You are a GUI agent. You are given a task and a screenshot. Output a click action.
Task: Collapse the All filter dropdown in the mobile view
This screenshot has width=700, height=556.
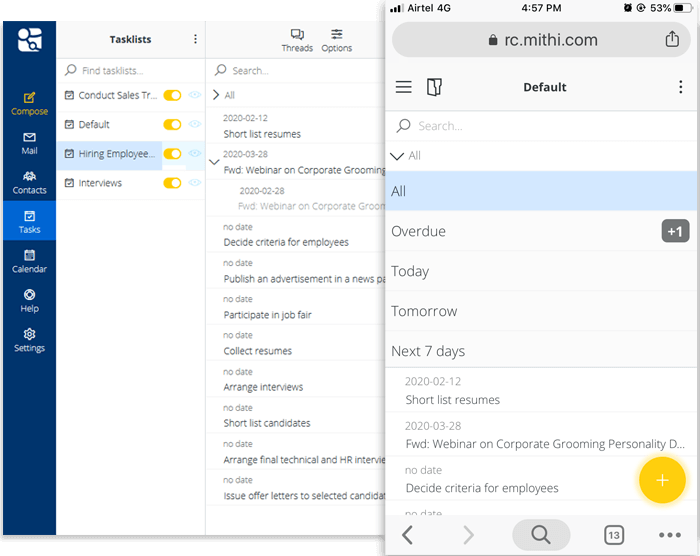[x=398, y=156]
